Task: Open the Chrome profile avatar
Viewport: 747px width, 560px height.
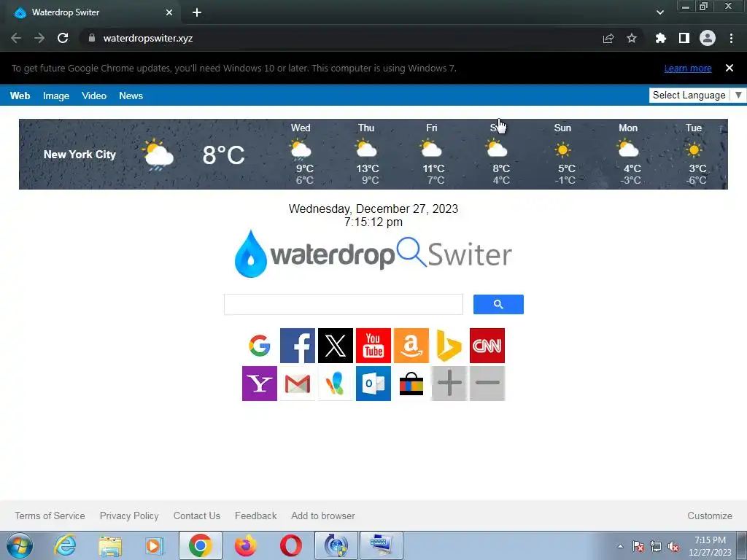Action: pyautogui.click(x=708, y=38)
